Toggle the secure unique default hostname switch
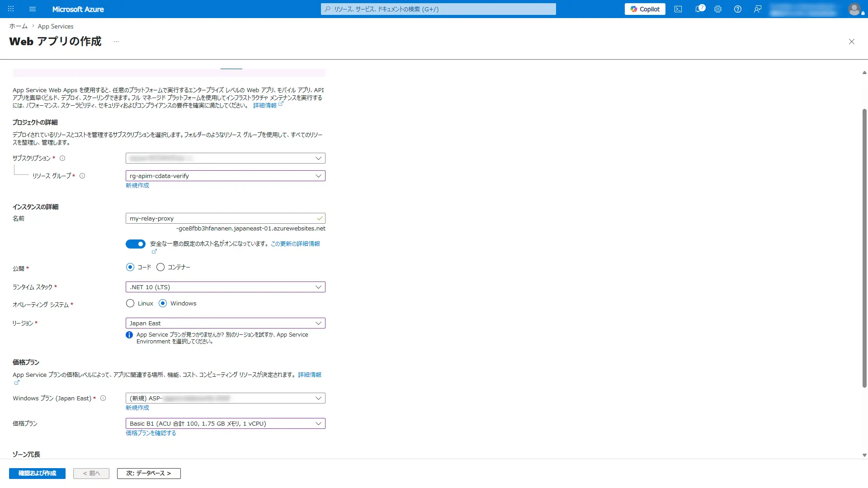This screenshot has height=488, width=868. tap(136, 244)
